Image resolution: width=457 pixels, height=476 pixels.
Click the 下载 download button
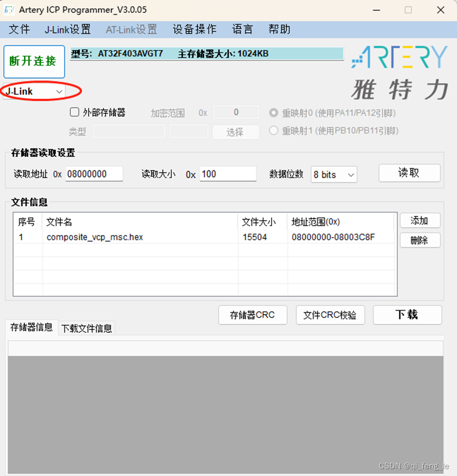(x=407, y=315)
